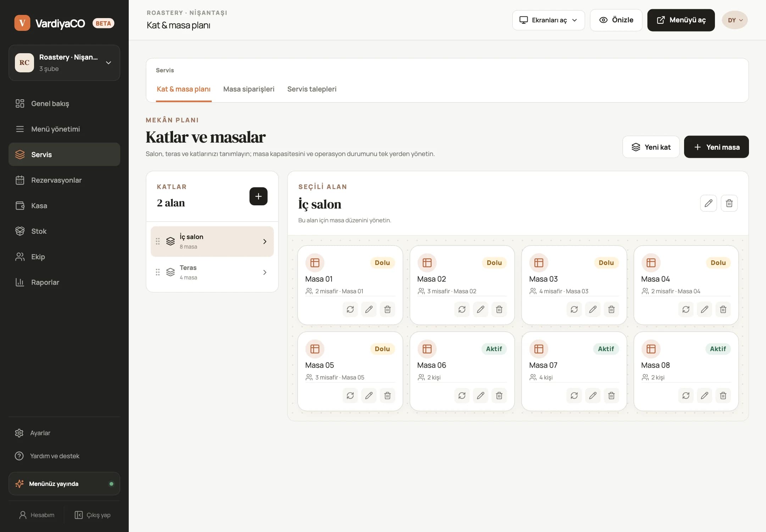Edit Masa 05 via pencil icon
This screenshot has height=532, width=766.
click(369, 395)
